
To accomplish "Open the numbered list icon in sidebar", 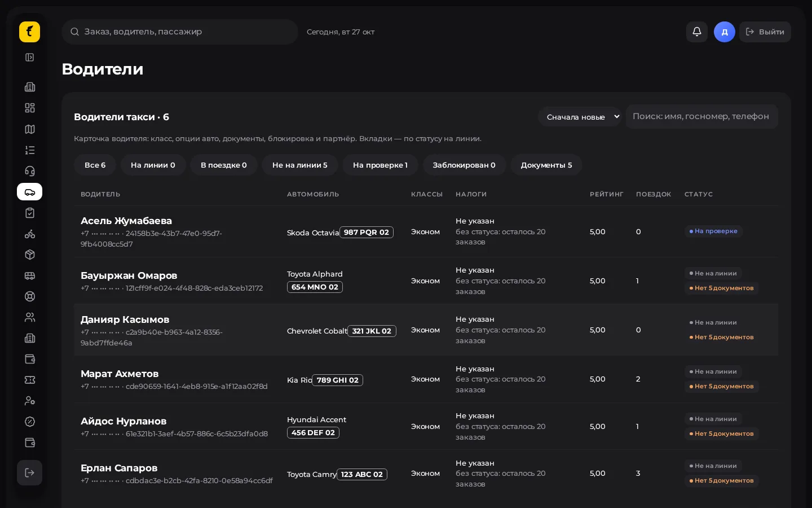I will tap(30, 150).
